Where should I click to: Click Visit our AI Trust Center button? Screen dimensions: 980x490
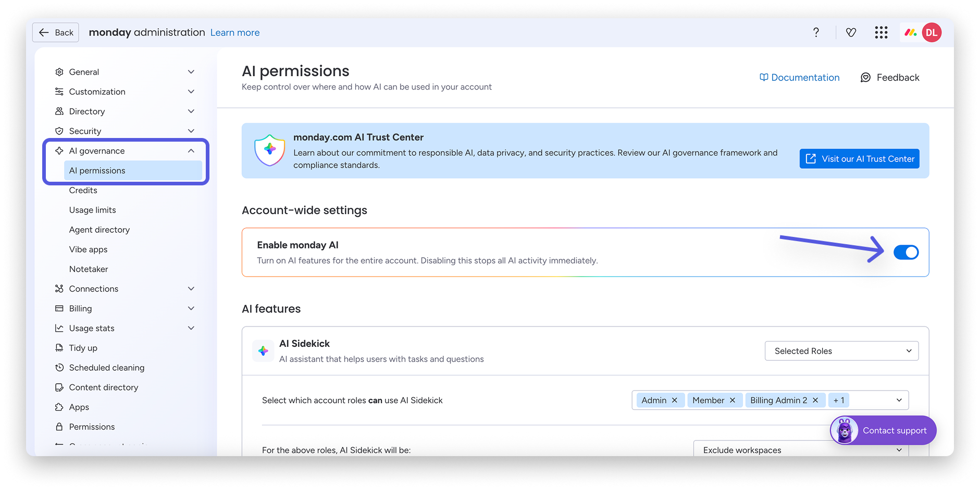point(860,159)
